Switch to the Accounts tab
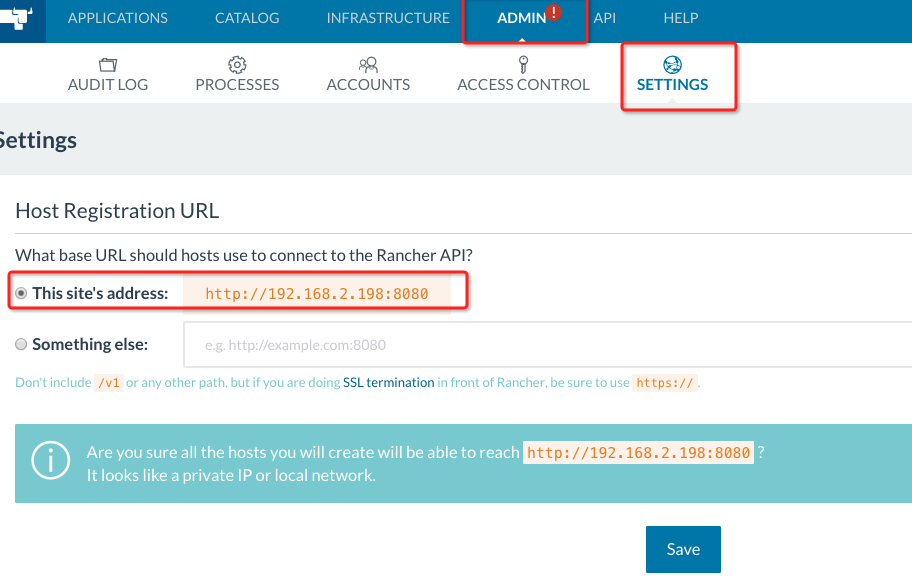 [368, 74]
